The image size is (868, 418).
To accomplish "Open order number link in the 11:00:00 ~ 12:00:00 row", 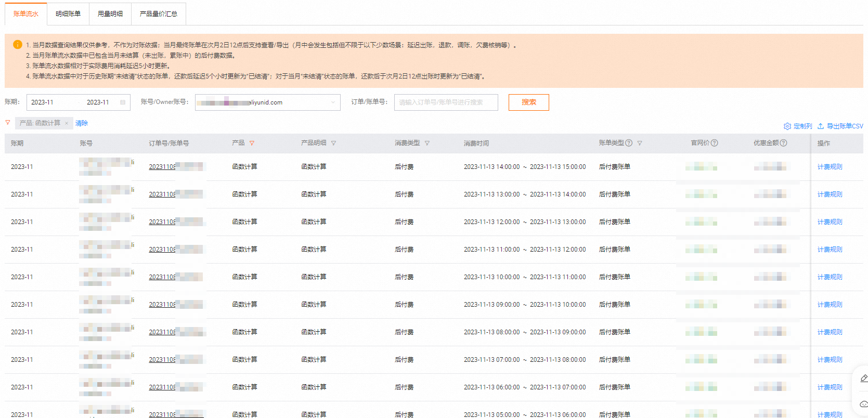I will coord(176,250).
